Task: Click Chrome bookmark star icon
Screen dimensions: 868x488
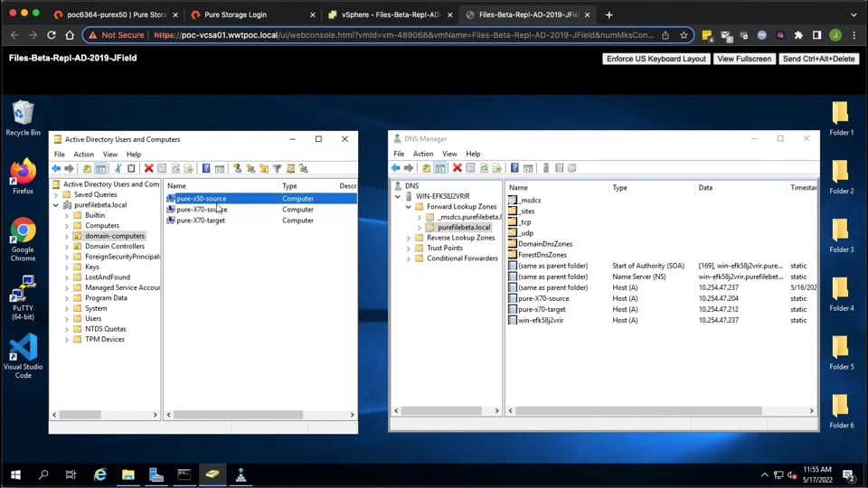Action: coord(684,35)
